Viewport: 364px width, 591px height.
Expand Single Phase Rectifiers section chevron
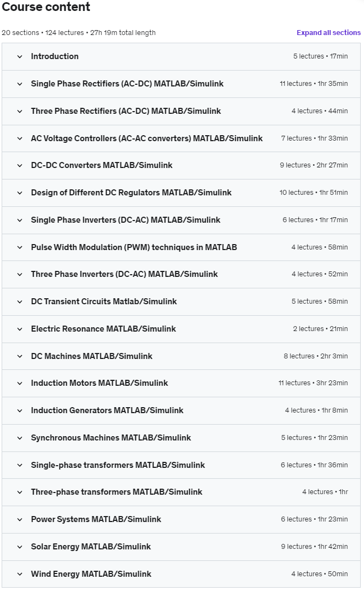(x=20, y=84)
